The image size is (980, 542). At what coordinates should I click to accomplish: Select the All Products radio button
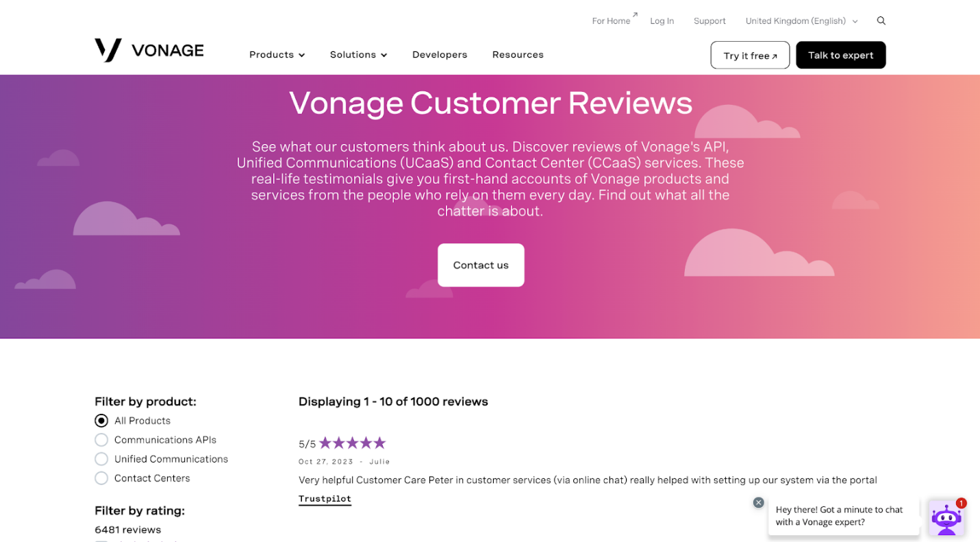(x=101, y=421)
